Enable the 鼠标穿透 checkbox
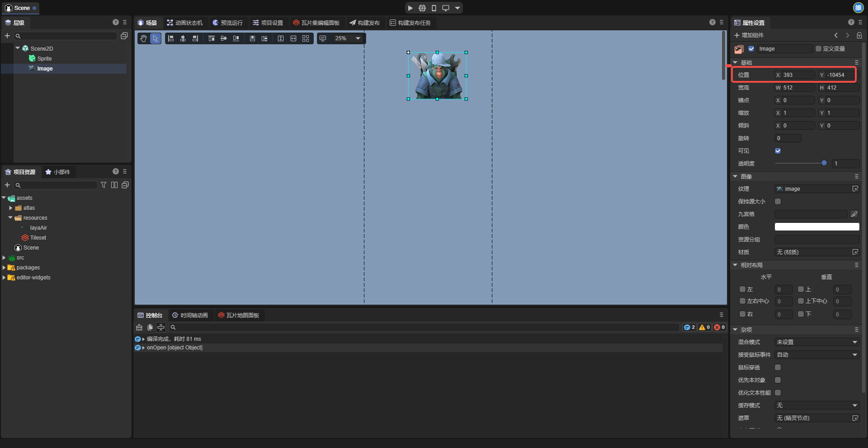 pos(778,368)
